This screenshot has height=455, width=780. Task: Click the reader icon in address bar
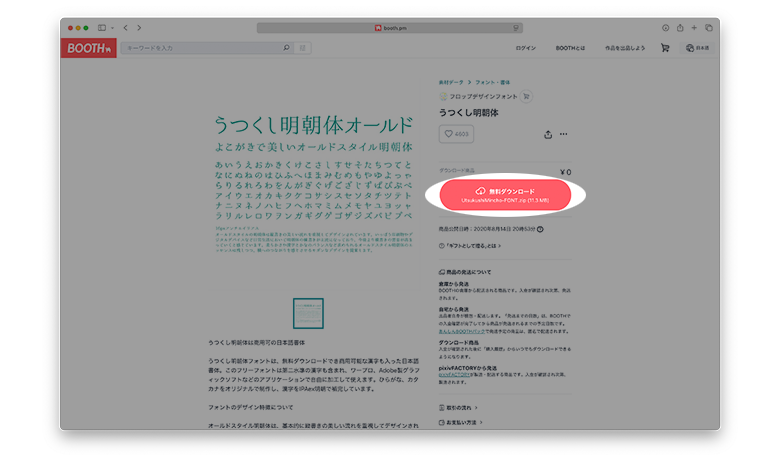516,28
